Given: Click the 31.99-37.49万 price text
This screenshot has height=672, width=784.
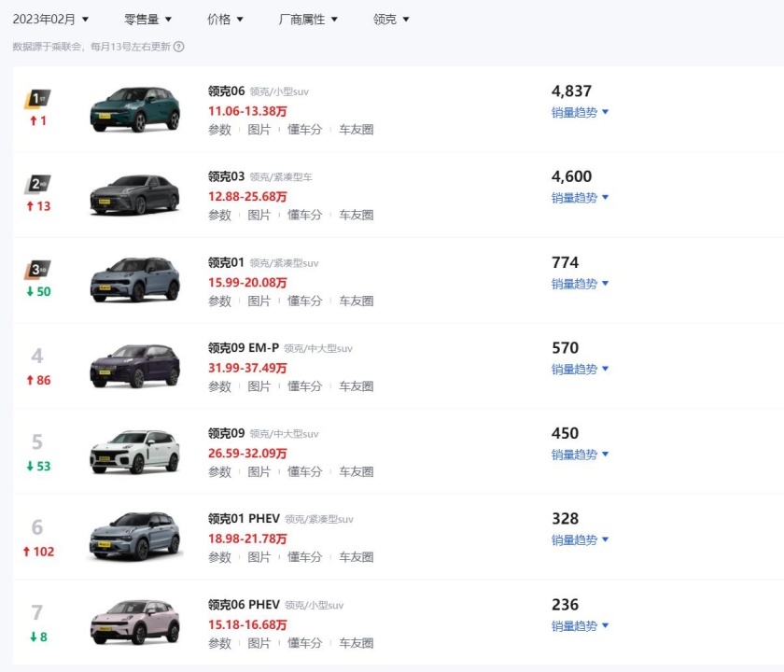Looking at the screenshot, I should click(247, 368).
